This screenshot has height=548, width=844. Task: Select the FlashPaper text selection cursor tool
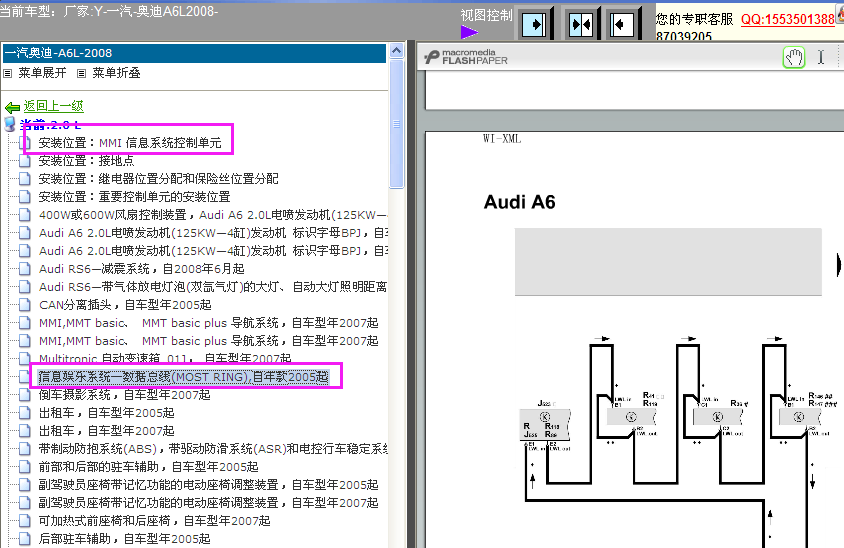click(821, 58)
